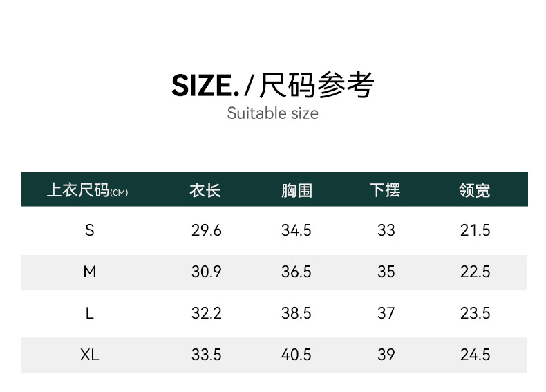This screenshot has height=392, width=546.
Task: Select the '衣长' column header
Action: pos(205,190)
